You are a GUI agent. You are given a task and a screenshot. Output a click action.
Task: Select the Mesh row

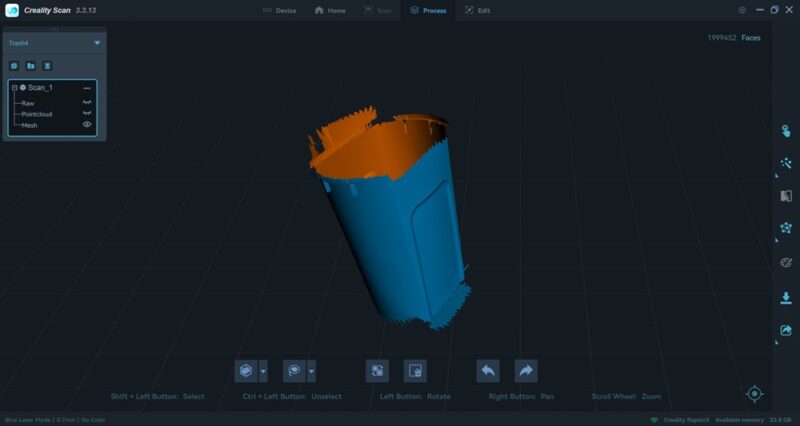click(x=29, y=126)
